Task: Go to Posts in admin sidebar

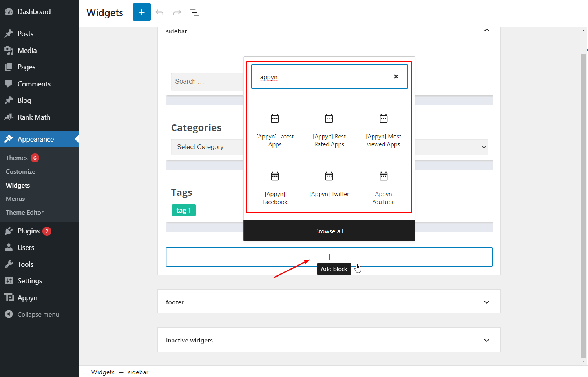Action: point(39,34)
